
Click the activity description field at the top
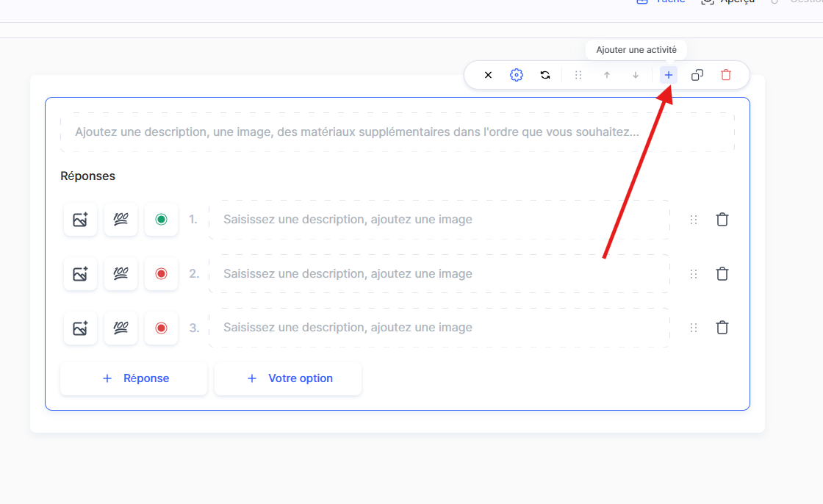pos(397,132)
